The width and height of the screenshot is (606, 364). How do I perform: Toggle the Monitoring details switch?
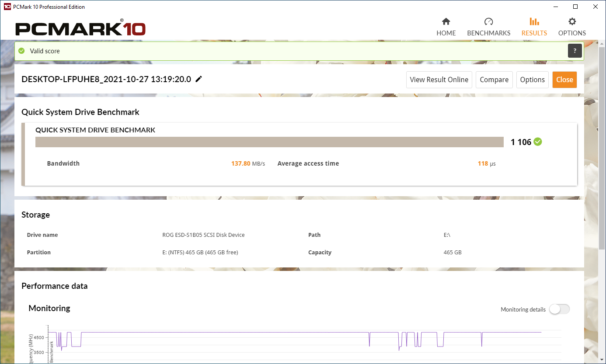click(x=560, y=309)
